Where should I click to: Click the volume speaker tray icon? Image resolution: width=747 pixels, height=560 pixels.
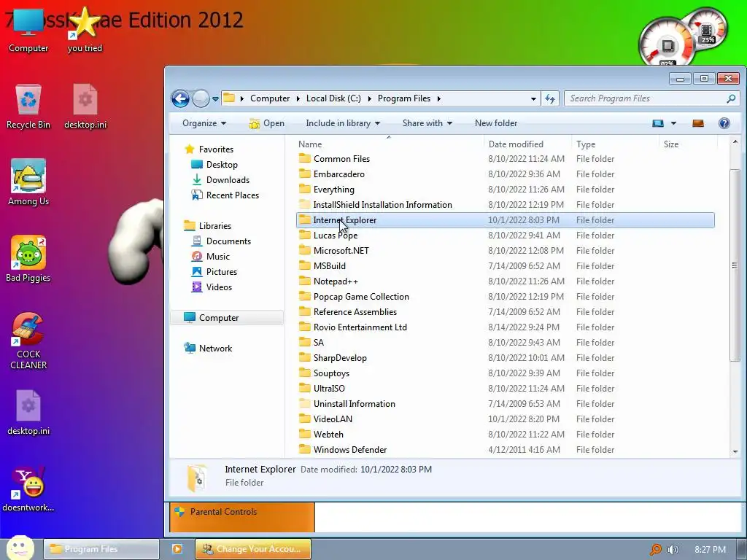point(673,550)
